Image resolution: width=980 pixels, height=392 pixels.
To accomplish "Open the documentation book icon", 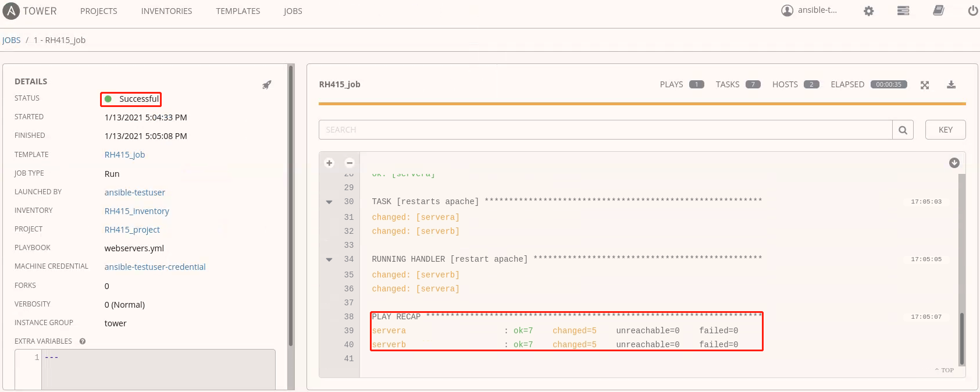I will 938,10.
